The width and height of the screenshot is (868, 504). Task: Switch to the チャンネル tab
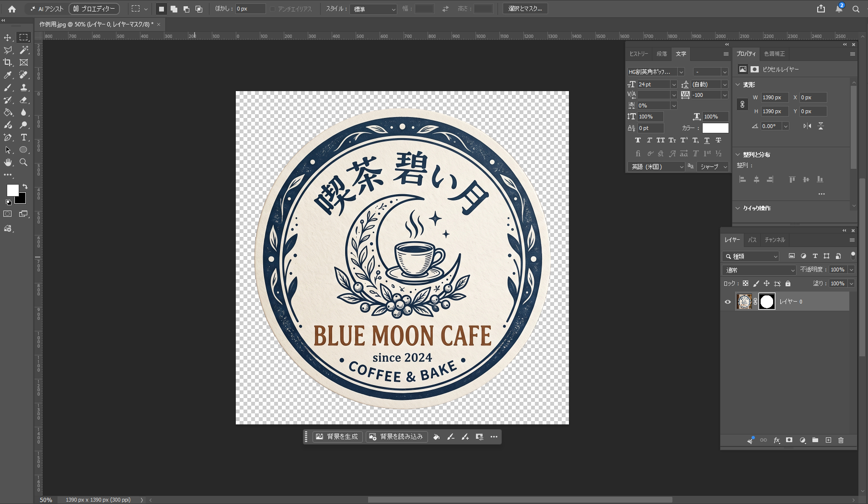pyautogui.click(x=775, y=240)
